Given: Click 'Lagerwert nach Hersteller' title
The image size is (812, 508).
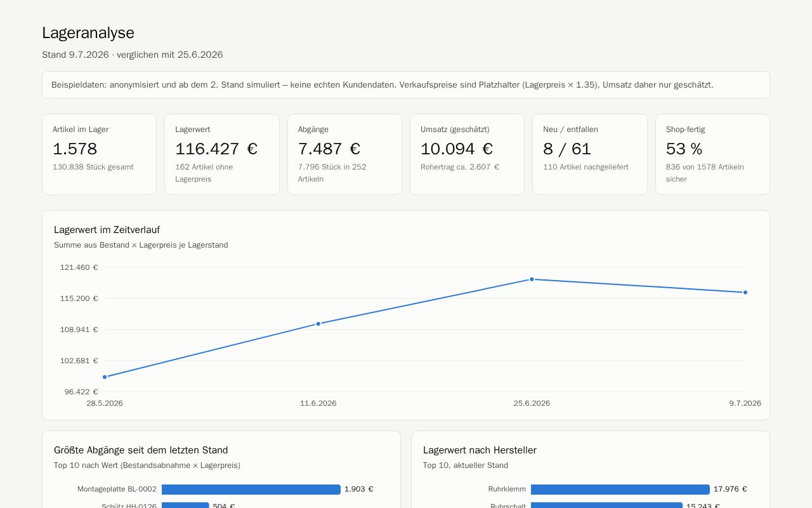Looking at the screenshot, I should point(480,450).
